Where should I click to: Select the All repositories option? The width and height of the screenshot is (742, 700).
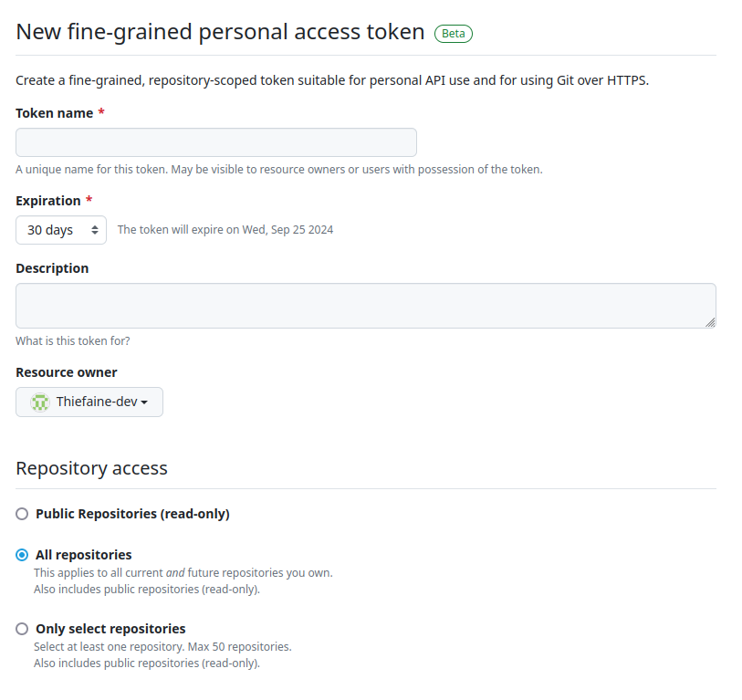(22, 555)
